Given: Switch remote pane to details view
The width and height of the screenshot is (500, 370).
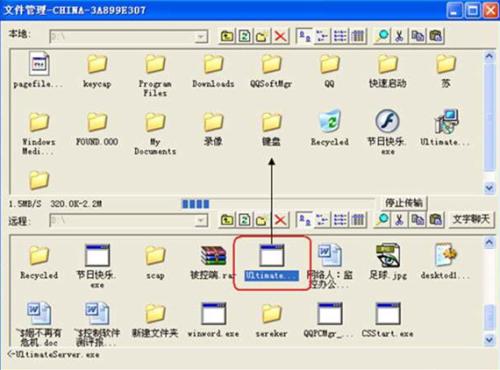Looking at the screenshot, I should coord(358,220).
